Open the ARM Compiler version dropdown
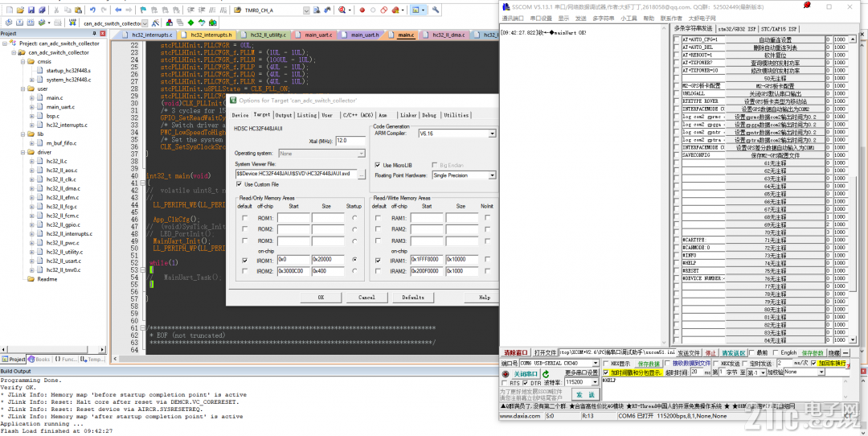The image size is (868, 436). point(492,134)
